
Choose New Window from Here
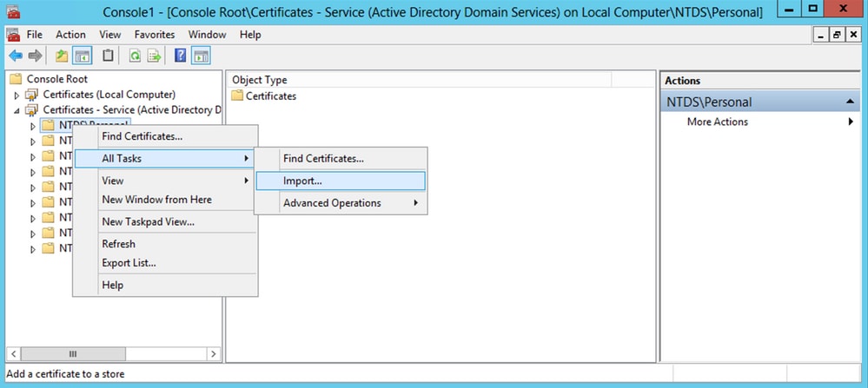pyautogui.click(x=165, y=200)
